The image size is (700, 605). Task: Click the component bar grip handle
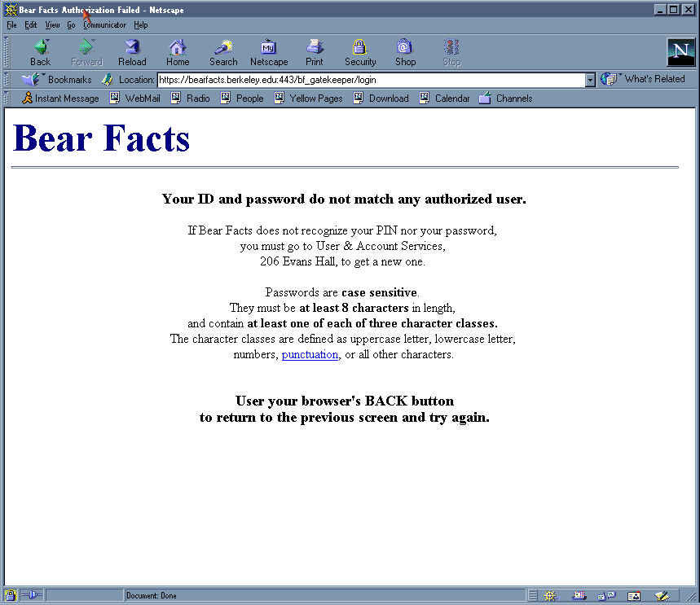tap(533, 595)
